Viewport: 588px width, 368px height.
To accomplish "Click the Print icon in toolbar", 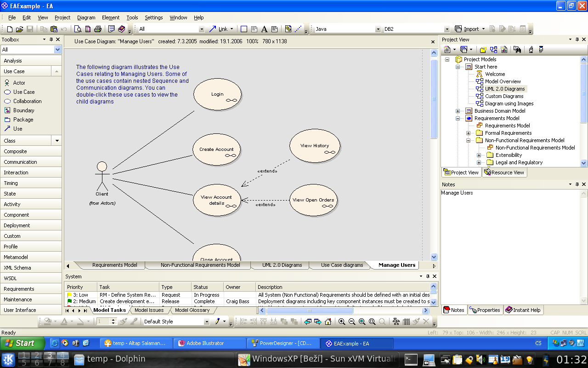I will [98, 29].
